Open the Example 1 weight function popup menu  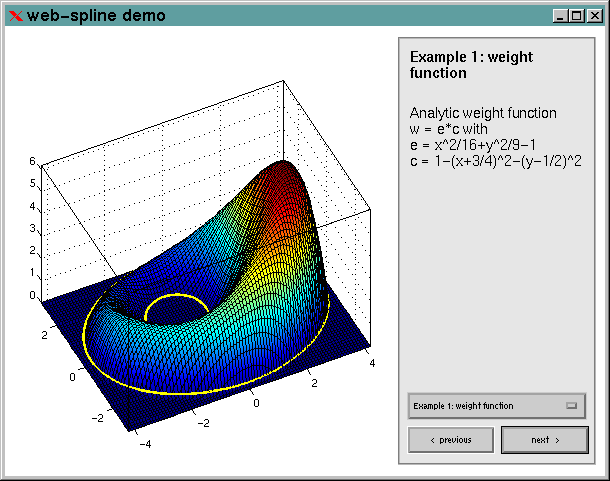[496, 406]
